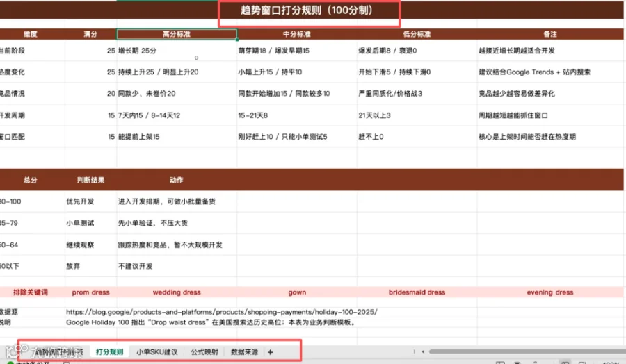Select the 满分 header cell
Viewport: 626px width, 364px height.
click(90, 34)
